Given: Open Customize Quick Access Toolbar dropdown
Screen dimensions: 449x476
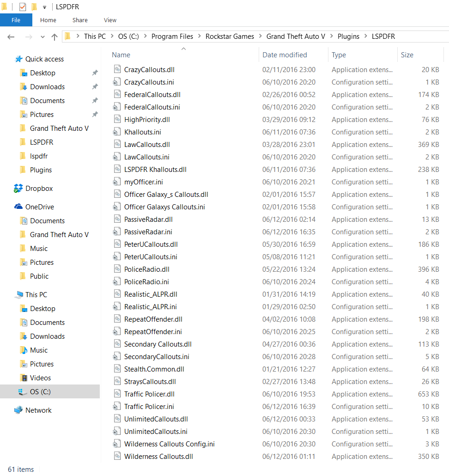Looking at the screenshot, I should [44, 7].
